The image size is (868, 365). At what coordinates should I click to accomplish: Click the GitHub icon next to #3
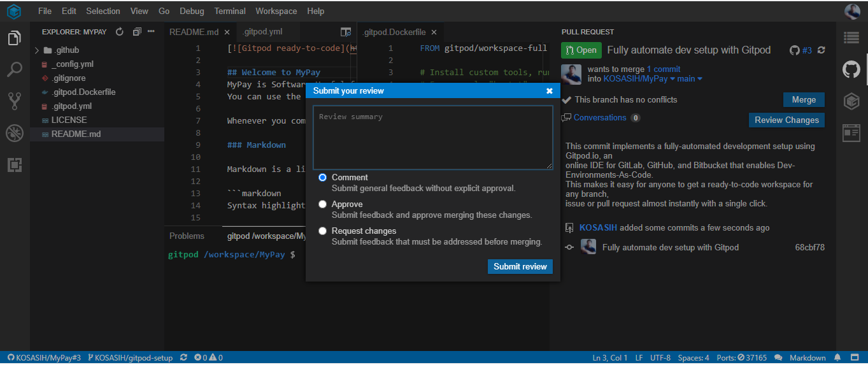(x=794, y=50)
